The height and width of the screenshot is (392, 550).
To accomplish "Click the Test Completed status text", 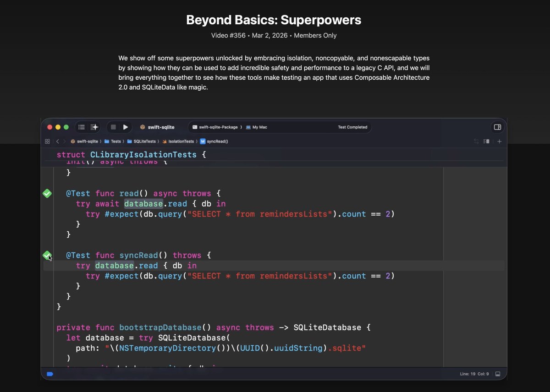I will tap(352, 127).
